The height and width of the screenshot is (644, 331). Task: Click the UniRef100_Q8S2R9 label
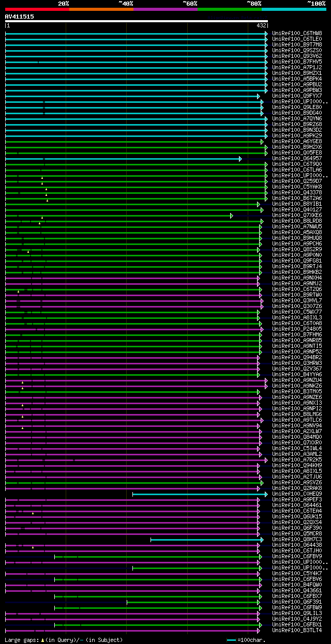click(x=297, y=249)
